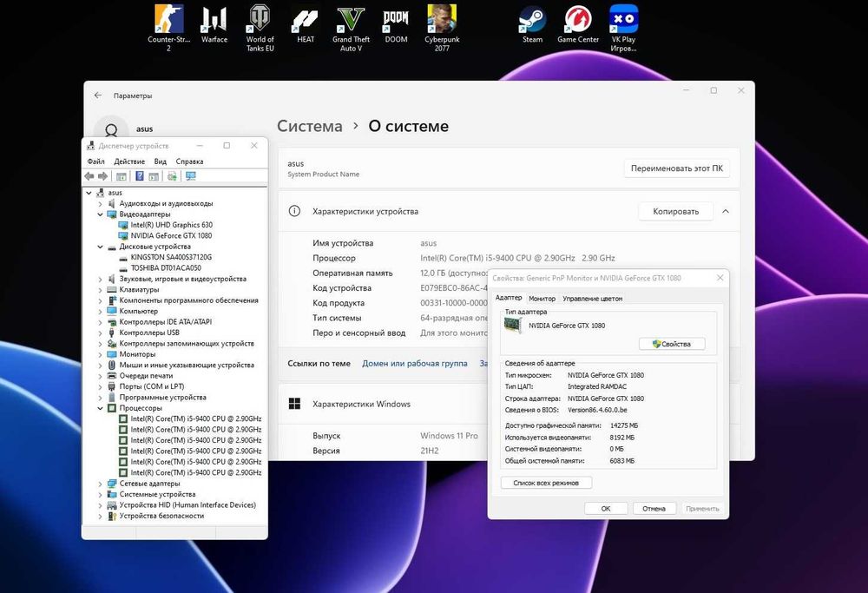The image size is (868, 593).
Task: Collapse Характеристики устройства section chevron
Action: coord(725,211)
